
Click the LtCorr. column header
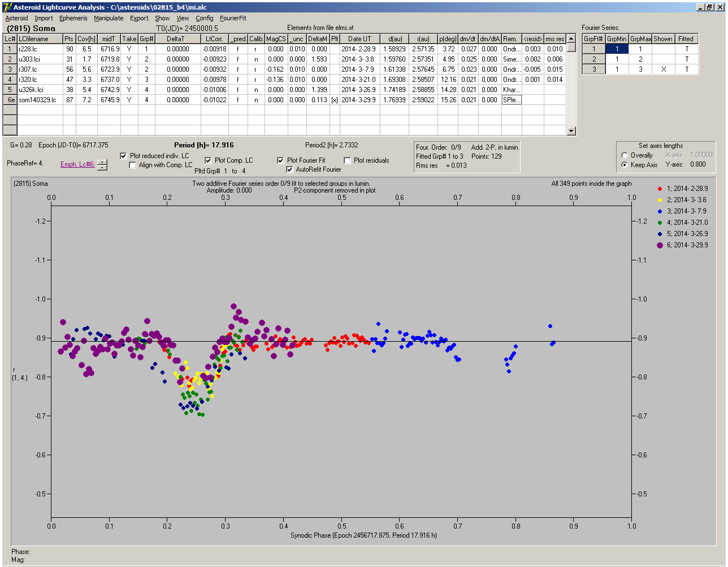point(215,39)
